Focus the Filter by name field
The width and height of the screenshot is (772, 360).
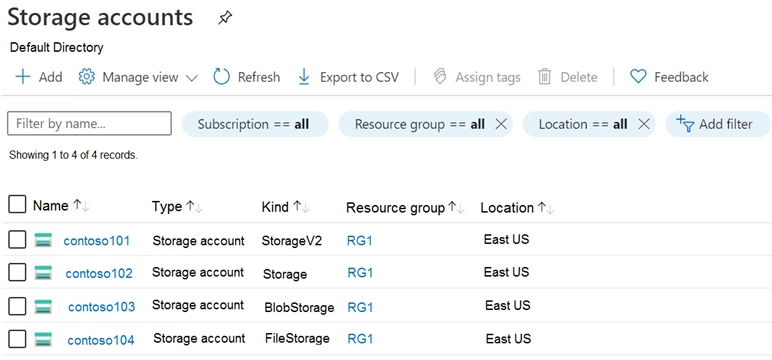[x=90, y=123]
